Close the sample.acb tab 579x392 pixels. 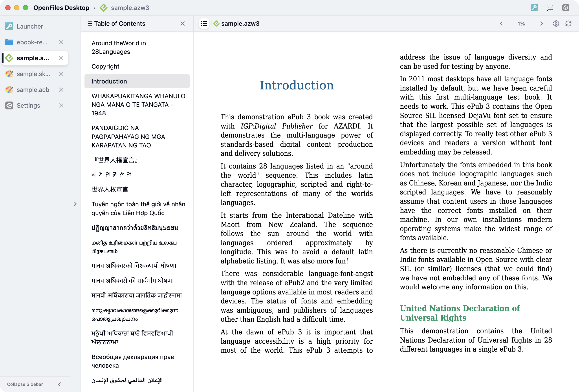[x=61, y=90]
